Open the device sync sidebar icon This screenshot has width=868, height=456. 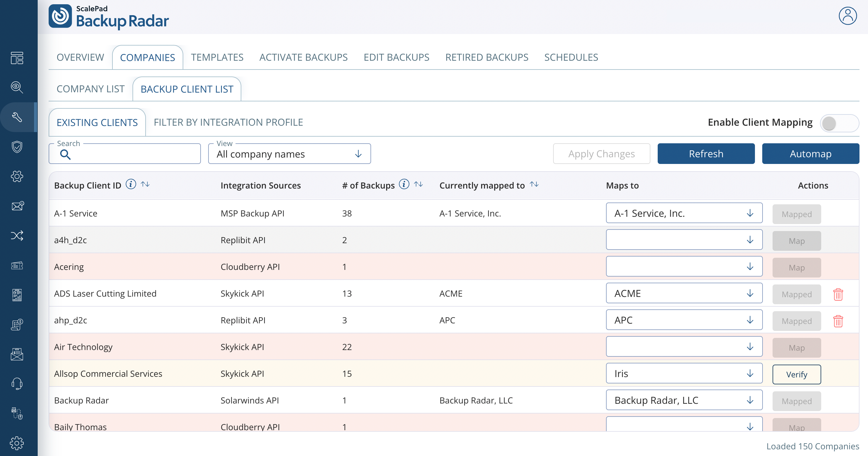(17, 413)
